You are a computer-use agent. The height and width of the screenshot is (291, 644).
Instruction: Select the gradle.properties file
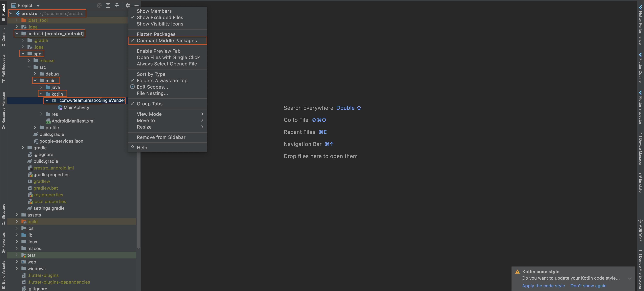[x=48, y=175]
